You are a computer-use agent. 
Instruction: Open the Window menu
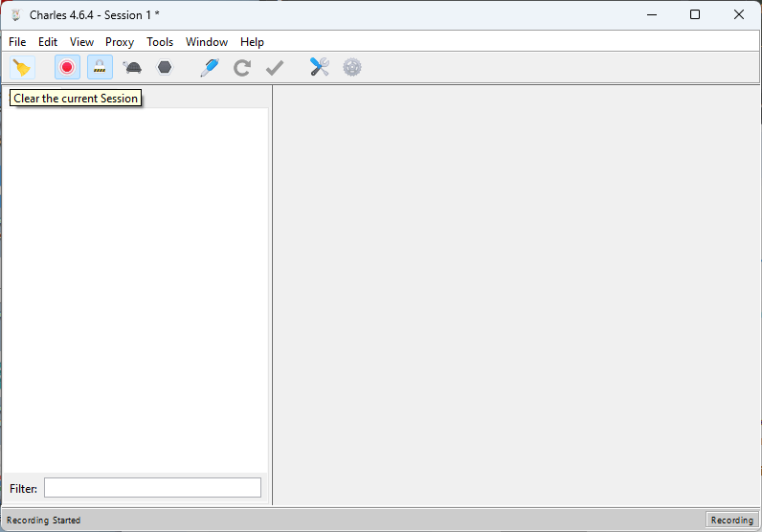[x=207, y=42]
